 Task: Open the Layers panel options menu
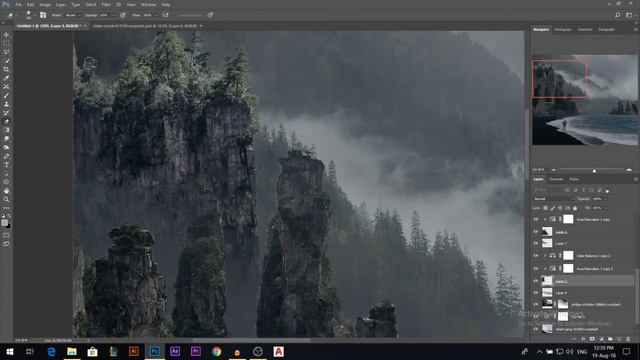point(636,179)
